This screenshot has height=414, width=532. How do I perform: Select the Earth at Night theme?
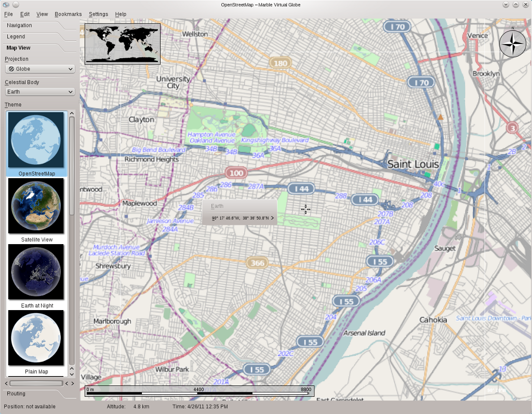point(36,272)
